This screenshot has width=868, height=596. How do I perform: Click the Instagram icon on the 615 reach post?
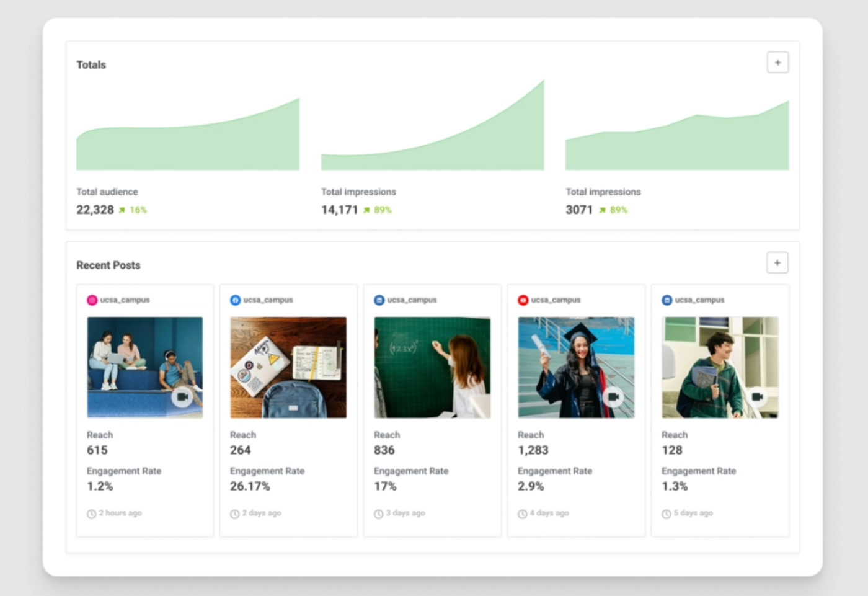(92, 300)
